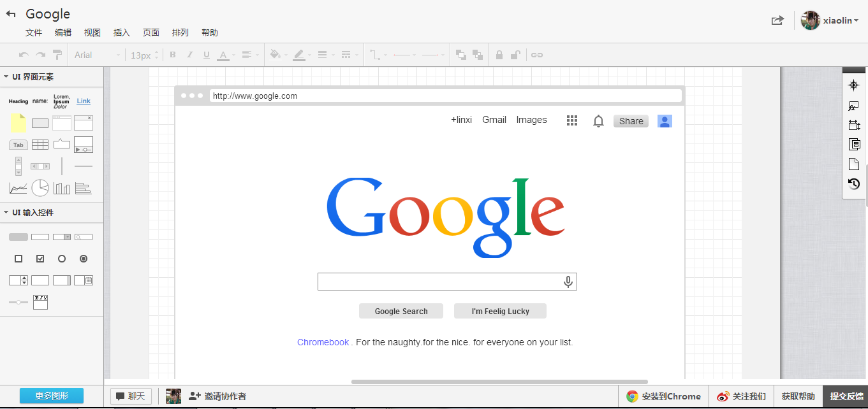Open the 视图 menu
This screenshot has height=409, width=868.
(x=92, y=32)
